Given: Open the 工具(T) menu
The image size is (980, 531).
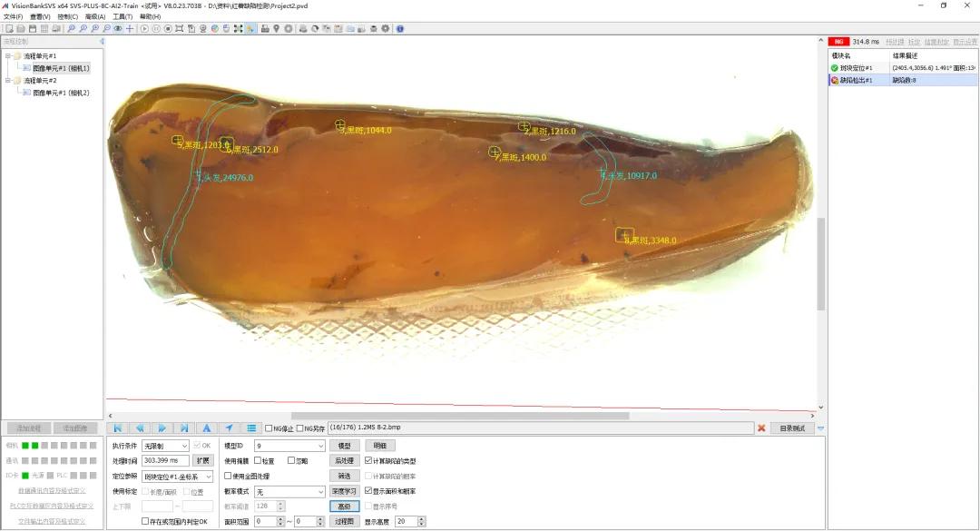Looking at the screenshot, I should pyautogui.click(x=122, y=17).
